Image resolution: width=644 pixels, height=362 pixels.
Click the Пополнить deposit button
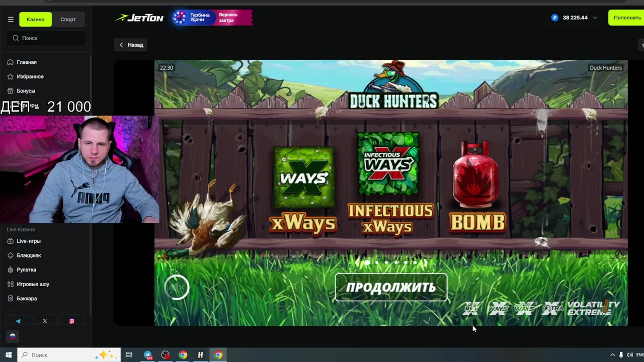click(626, 18)
